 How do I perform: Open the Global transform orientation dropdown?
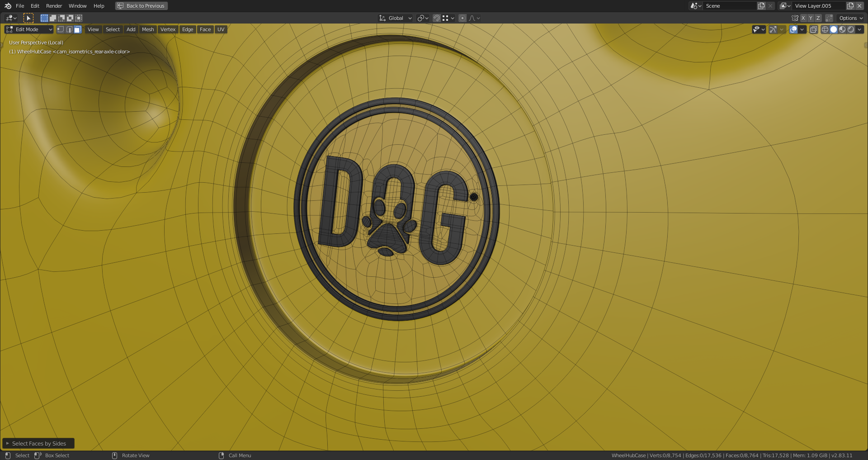(396, 18)
